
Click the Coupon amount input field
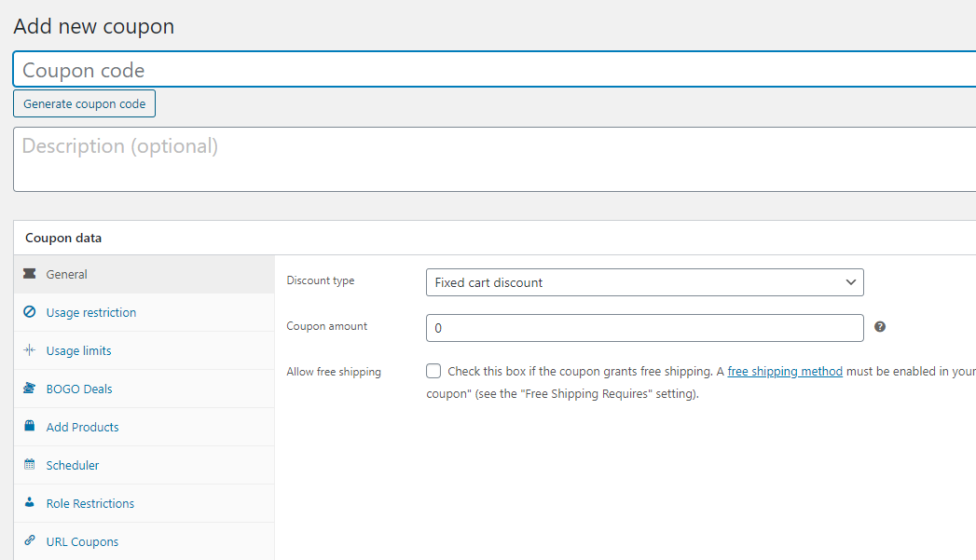pyautogui.click(x=644, y=328)
